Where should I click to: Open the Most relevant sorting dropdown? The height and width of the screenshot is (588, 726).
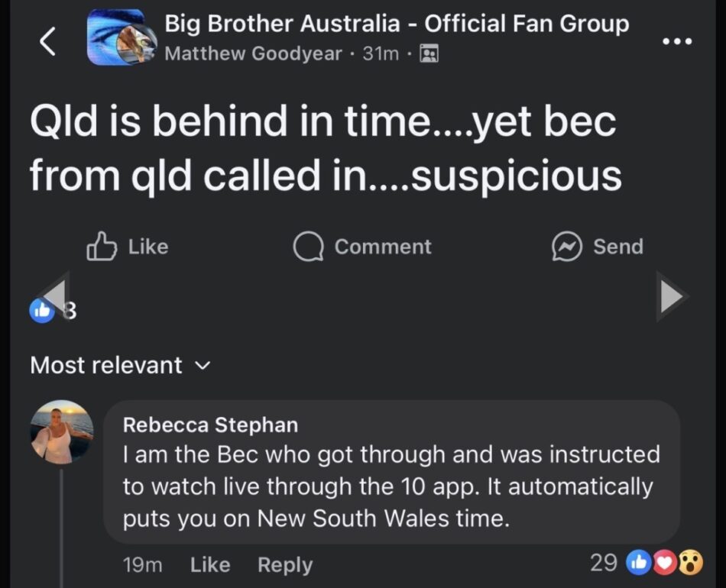[x=118, y=366]
